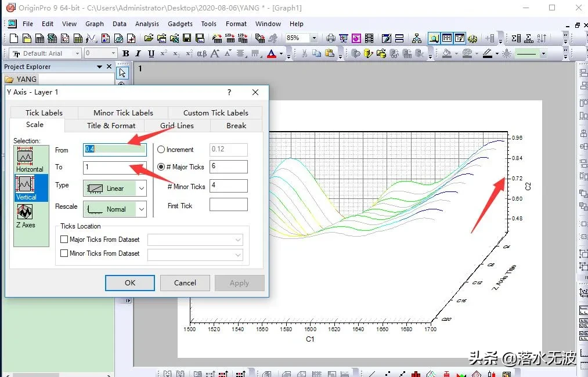Open the Analysis menu
Screen dimensions: 588x377
pos(147,24)
